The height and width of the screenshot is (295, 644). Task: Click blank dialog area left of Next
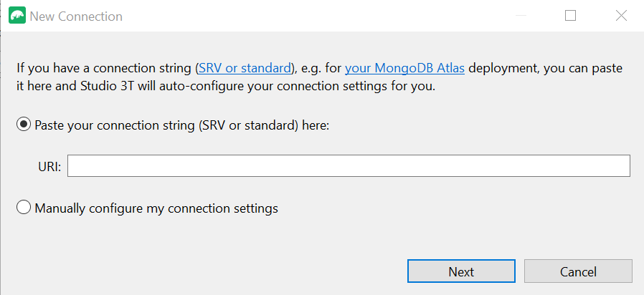[x=205, y=271]
